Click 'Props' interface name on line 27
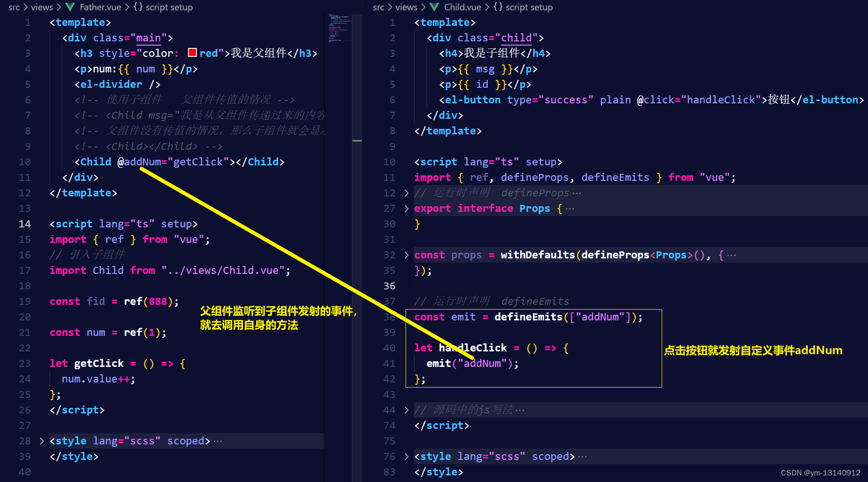Viewport: 868px width, 482px height. click(x=534, y=208)
